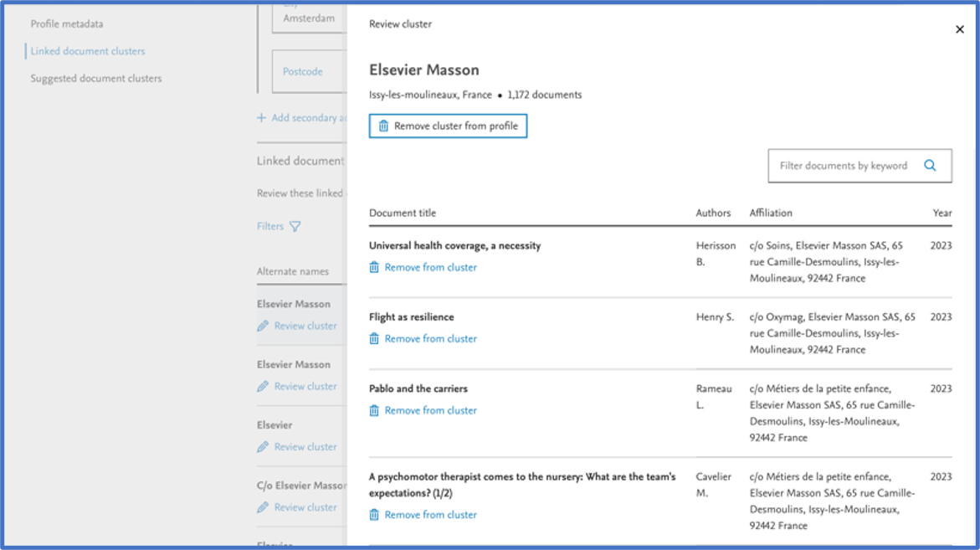Focus the Filter documents by keyword field
Image resolution: width=980 pixels, height=550 pixels.
click(x=860, y=166)
